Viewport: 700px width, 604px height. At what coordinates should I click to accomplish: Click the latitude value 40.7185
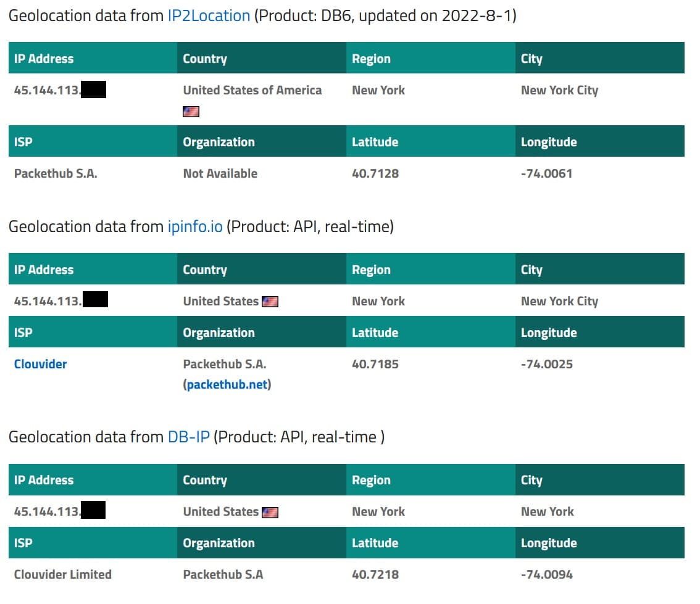click(375, 364)
